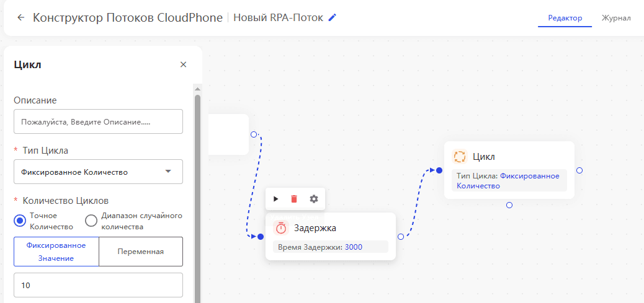644x303 pixels.
Task: Click the Конструктор Потоков CloudPhone title
Action: click(x=128, y=17)
